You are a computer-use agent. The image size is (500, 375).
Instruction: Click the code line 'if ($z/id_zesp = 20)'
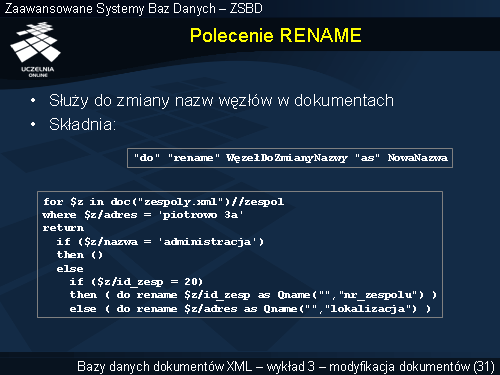click(x=136, y=282)
